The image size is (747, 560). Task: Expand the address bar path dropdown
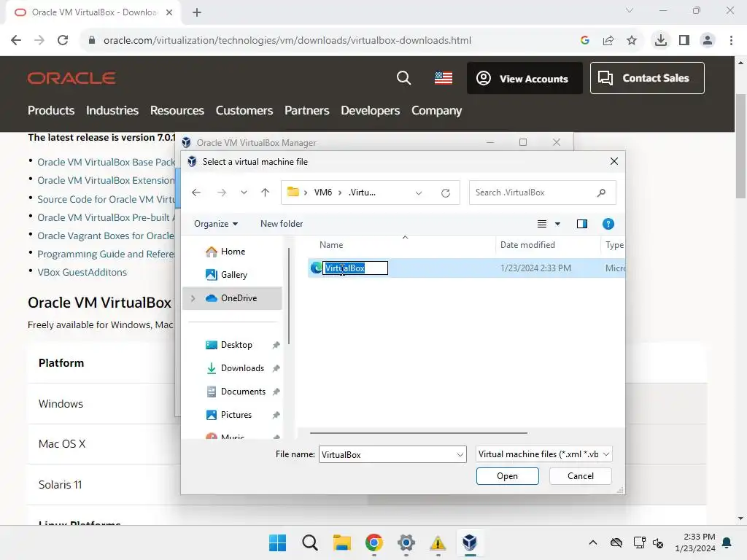(x=418, y=192)
